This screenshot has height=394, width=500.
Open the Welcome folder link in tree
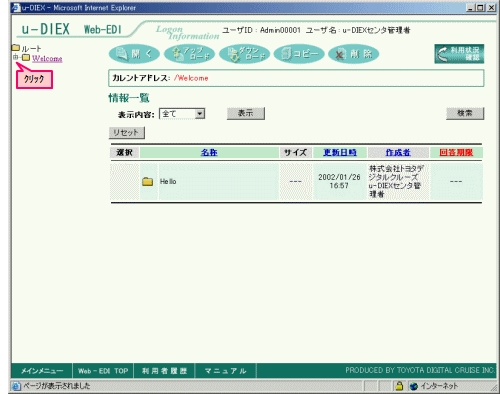[x=47, y=58]
